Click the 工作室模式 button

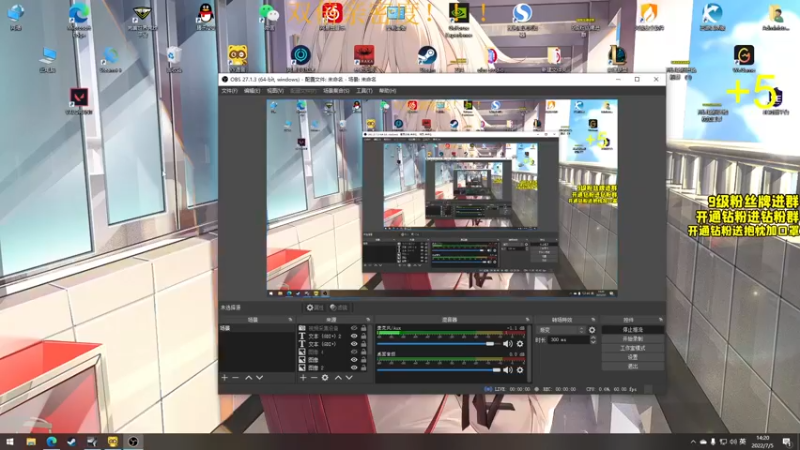633,348
